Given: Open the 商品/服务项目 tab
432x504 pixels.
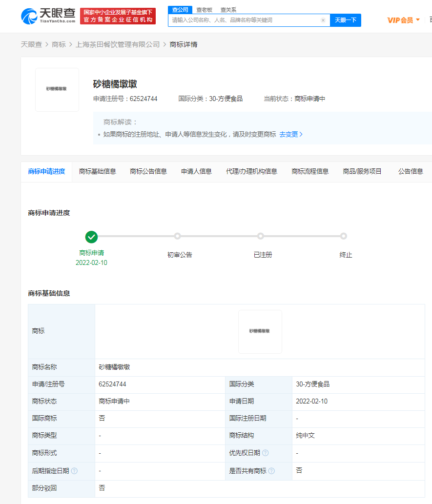Looking at the screenshot, I should point(362,172).
